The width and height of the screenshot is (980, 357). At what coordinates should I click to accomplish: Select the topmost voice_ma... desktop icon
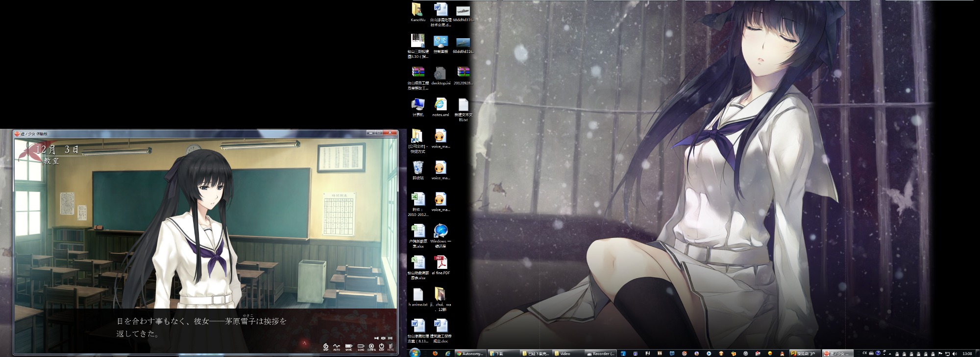[x=441, y=139]
